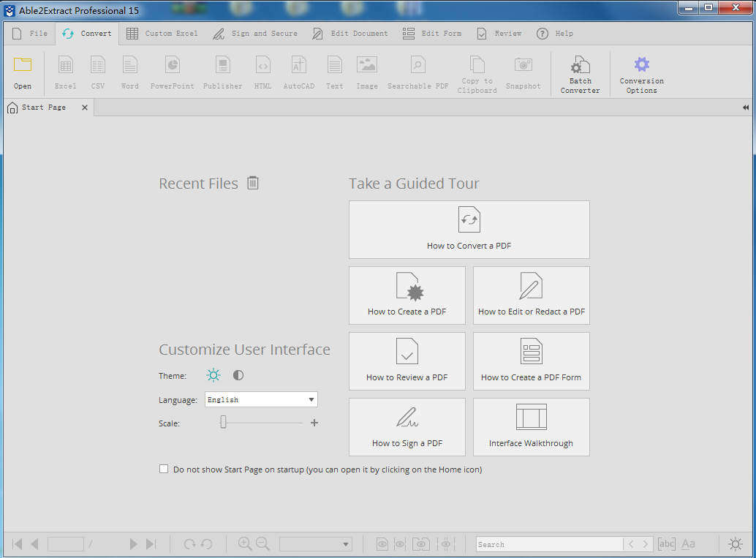Switch to the Convert tab
756x558 pixels.
tap(87, 34)
